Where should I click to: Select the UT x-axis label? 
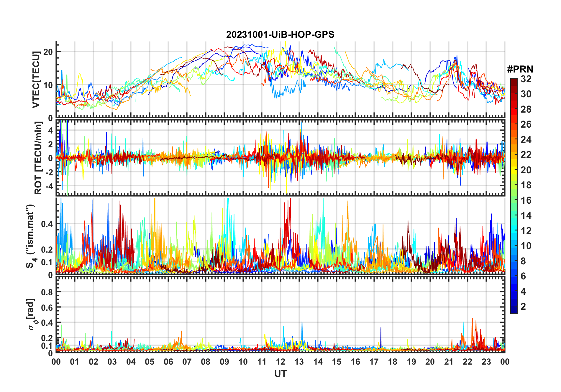pyautogui.click(x=280, y=374)
